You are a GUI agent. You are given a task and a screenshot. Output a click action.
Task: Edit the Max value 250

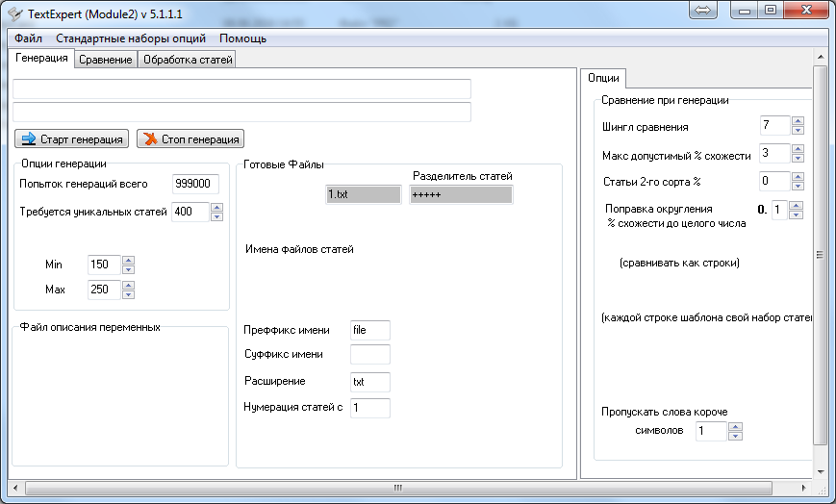pos(104,290)
